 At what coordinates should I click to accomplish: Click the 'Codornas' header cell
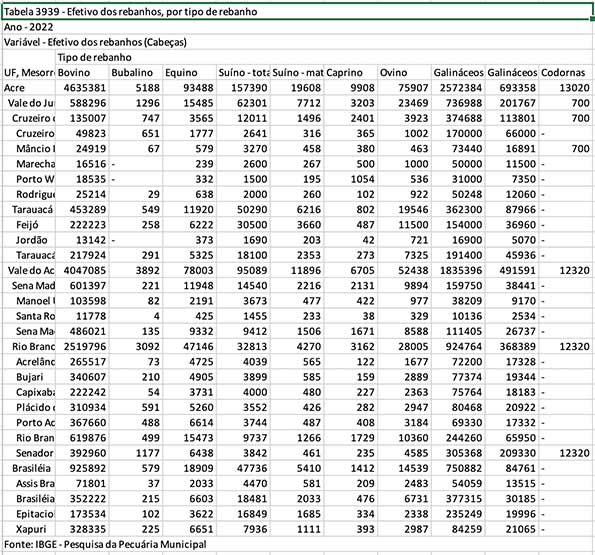[565, 72]
